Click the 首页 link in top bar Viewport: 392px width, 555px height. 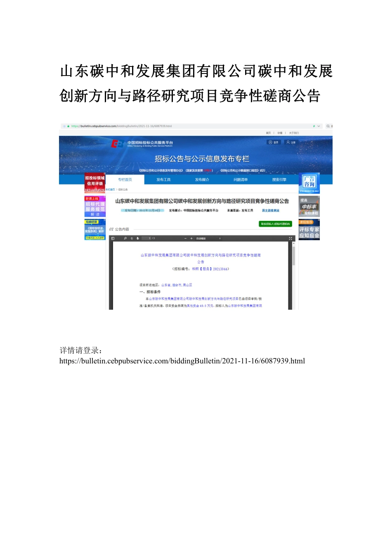pyautogui.click(x=268, y=133)
